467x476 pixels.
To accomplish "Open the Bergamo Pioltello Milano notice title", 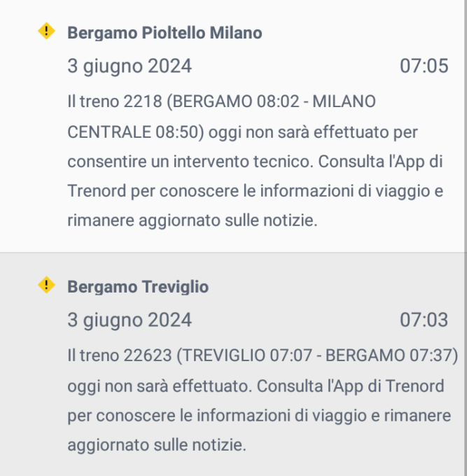I will tap(165, 33).
